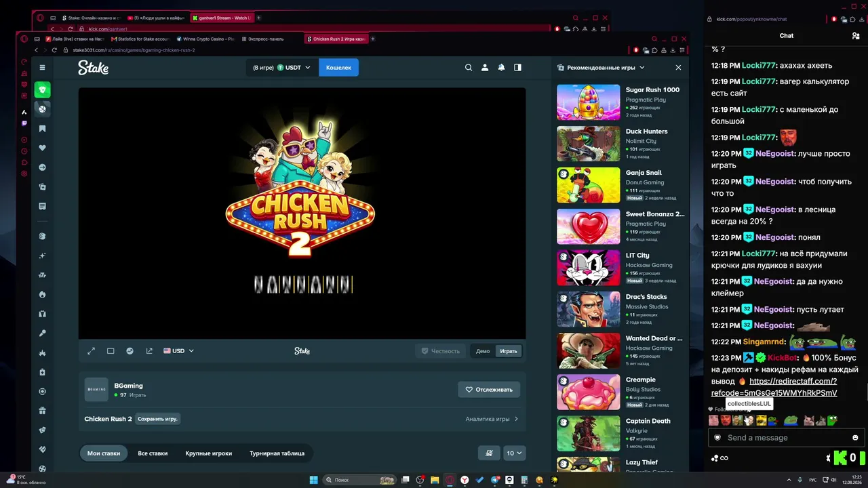The width and height of the screenshot is (868, 488).
Task: Select the Крупные игроки tab
Action: point(209,453)
